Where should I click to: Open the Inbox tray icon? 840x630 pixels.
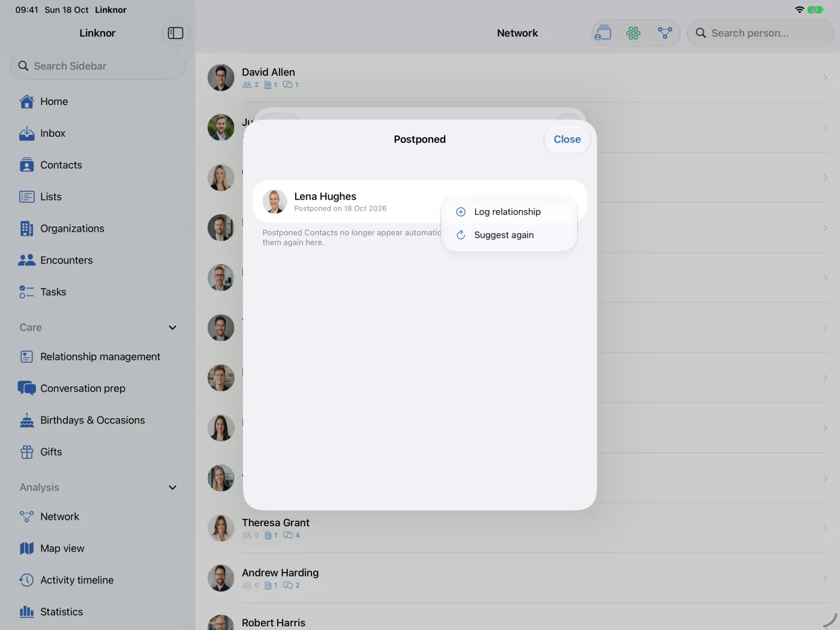pos(27,133)
